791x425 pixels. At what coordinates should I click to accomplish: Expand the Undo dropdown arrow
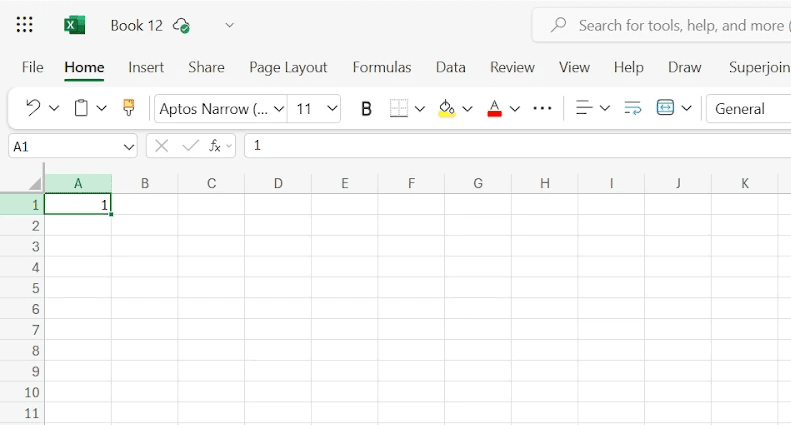(53, 108)
